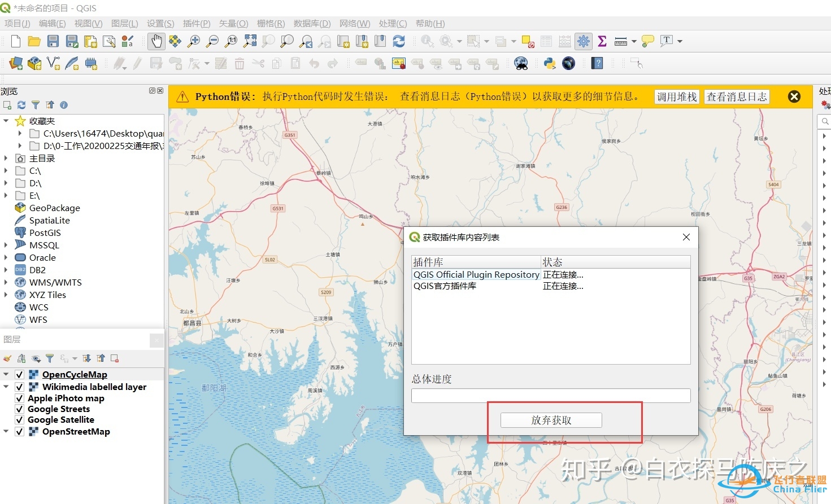Click the 状态 column header
Viewport: 831px width, 504px height.
point(616,262)
